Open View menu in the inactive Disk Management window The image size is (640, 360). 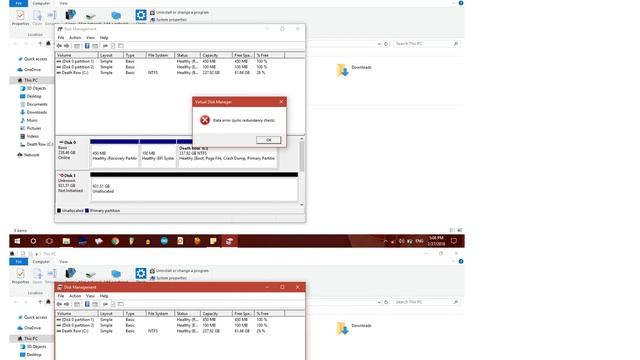(x=90, y=38)
